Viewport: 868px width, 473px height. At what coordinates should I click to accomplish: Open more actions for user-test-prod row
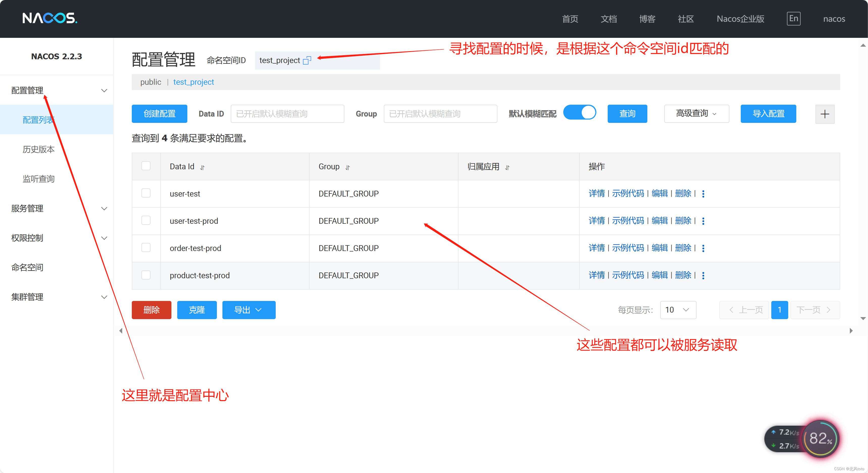[703, 221]
